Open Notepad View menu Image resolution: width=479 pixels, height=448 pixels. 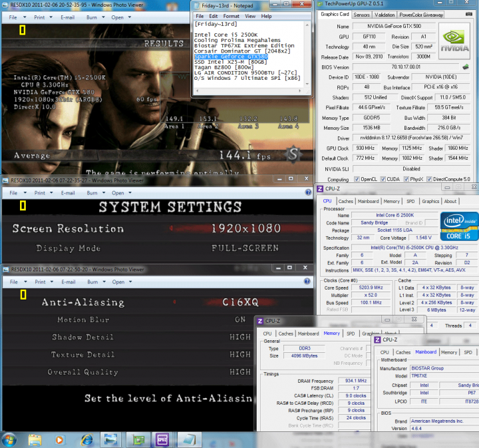coord(250,16)
